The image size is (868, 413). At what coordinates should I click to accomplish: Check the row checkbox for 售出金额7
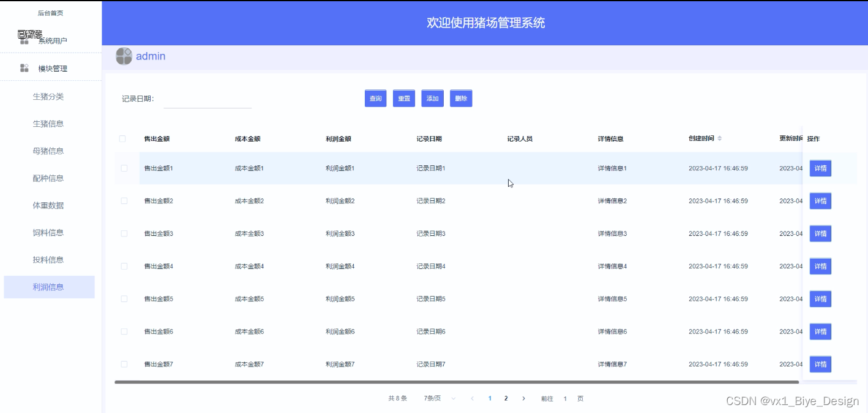[x=124, y=364]
